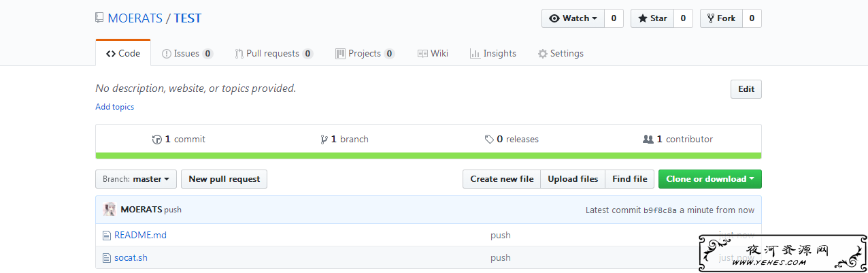This screenshot has width=868, height=273.
Task: Open the commit hash b9f8c8a
Action: tap(661, 210)
